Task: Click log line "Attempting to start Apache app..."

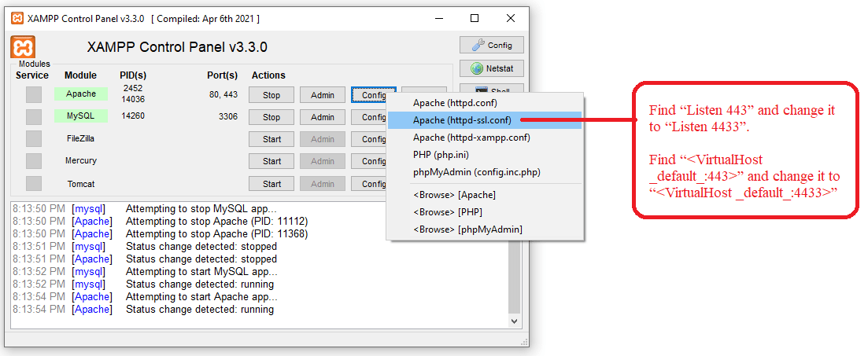Action: tap(202, 297)
